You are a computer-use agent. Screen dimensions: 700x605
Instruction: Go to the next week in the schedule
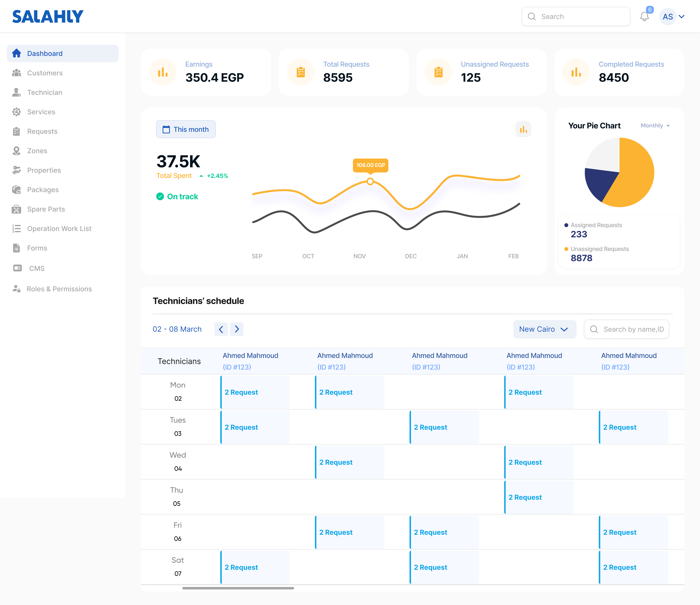click(237, 329)
